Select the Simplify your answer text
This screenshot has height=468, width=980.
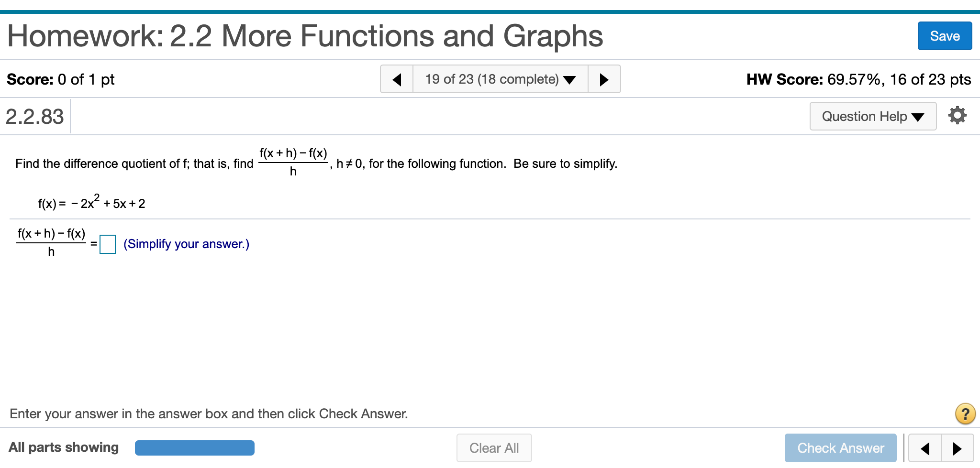click(x=186, y=244)
